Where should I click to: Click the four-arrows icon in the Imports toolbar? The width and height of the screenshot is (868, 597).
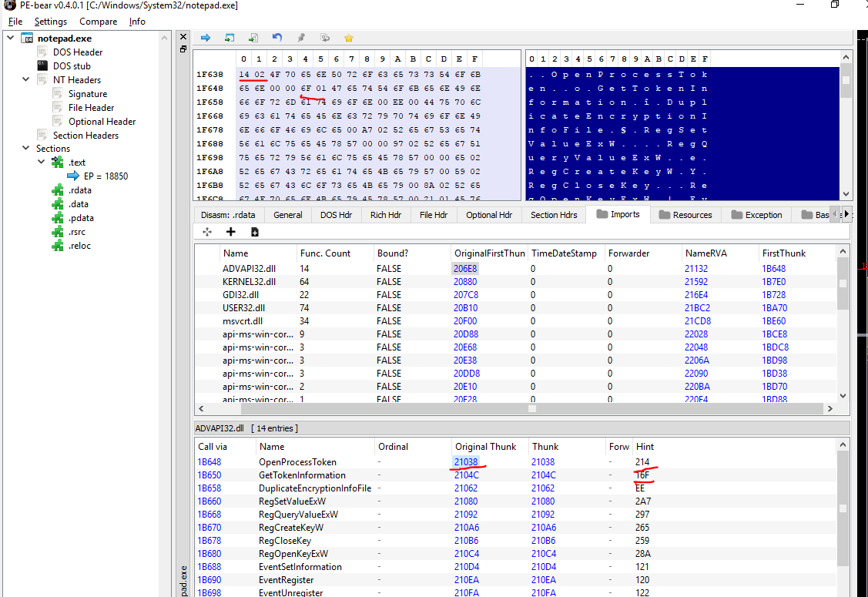point(206,232)
